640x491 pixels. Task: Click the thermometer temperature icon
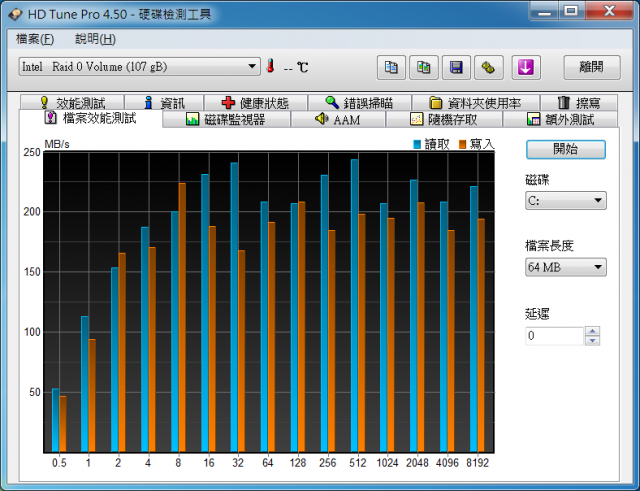tap(270, 66)
